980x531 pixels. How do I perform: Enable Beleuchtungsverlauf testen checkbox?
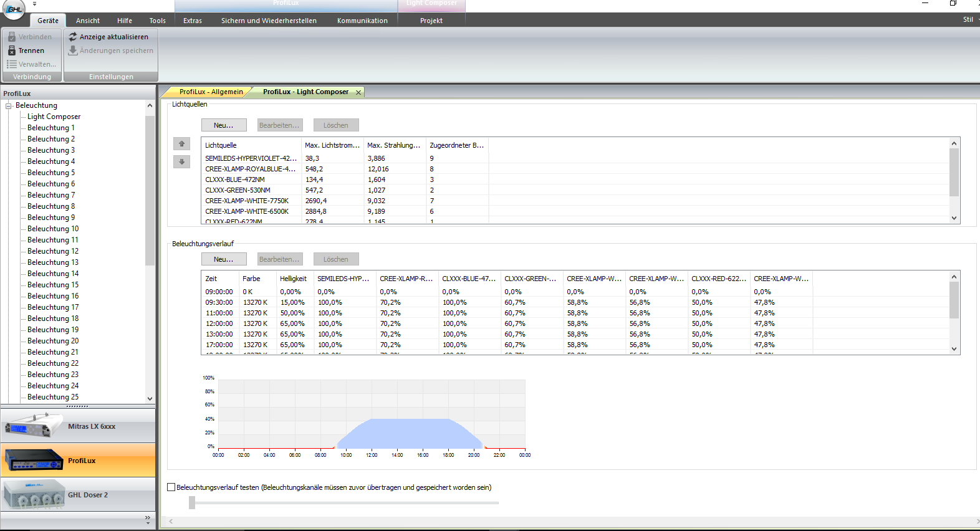tap(171, 487)
